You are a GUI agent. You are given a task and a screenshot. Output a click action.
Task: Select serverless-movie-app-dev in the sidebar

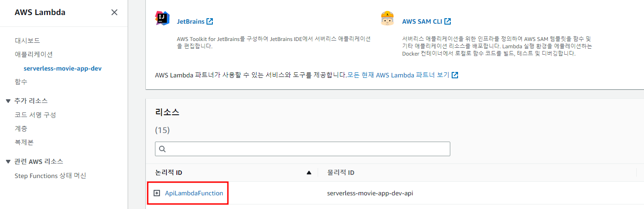click(x=62, y=68)
